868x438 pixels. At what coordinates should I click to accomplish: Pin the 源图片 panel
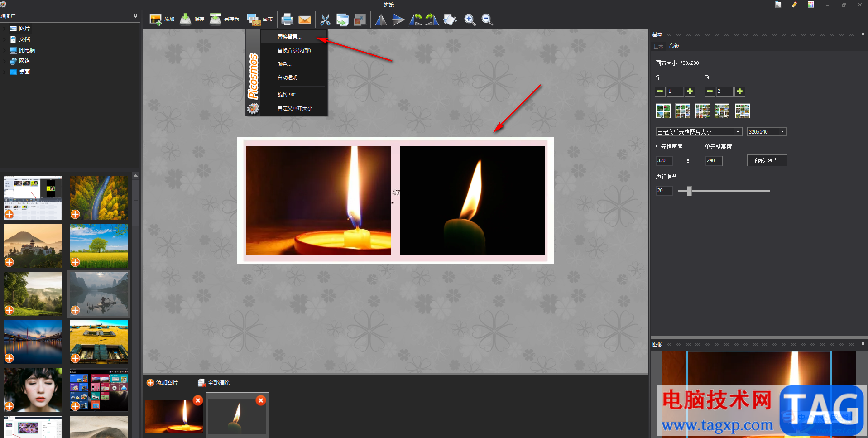click(x=135, y=16)
